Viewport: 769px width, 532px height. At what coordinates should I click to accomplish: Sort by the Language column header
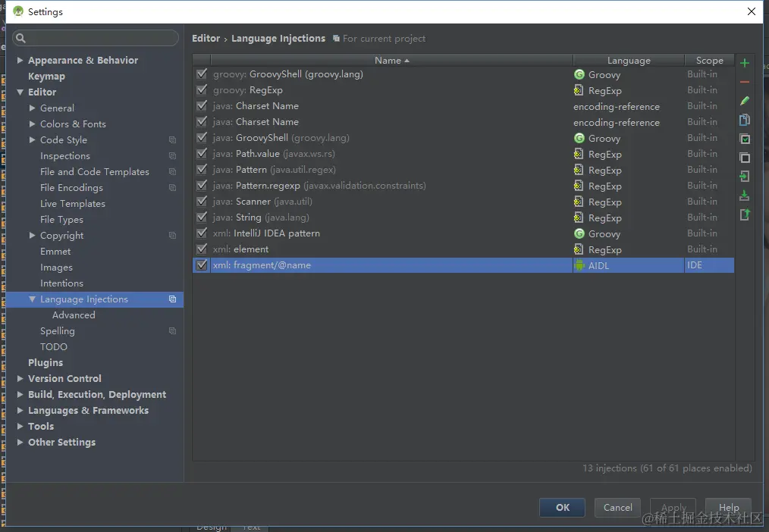629,61
